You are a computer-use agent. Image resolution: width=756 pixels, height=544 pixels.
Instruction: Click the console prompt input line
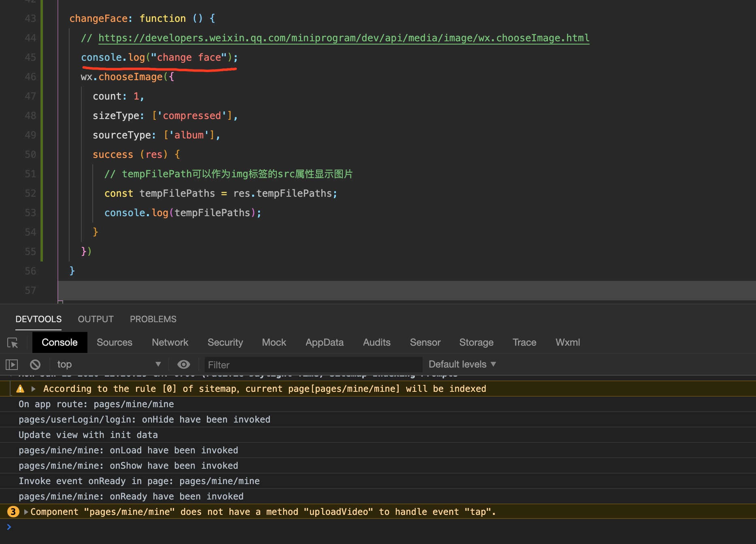tap(364, 527)
